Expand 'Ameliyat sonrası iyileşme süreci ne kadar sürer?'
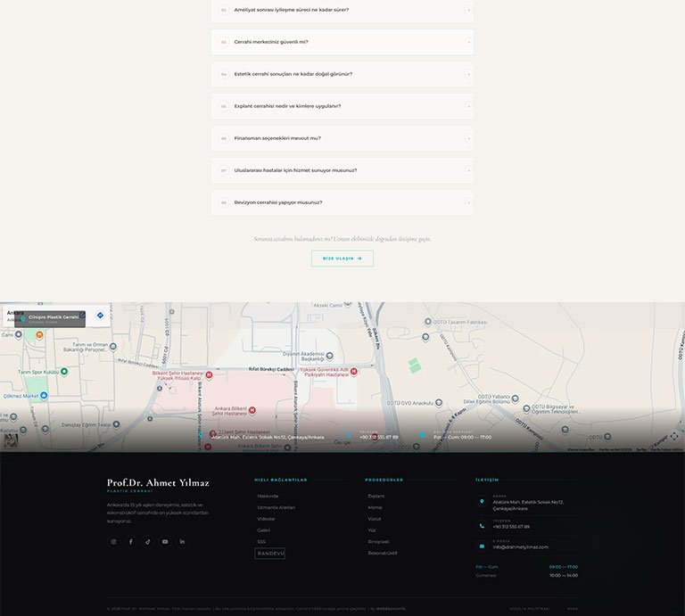 (342, 10)
